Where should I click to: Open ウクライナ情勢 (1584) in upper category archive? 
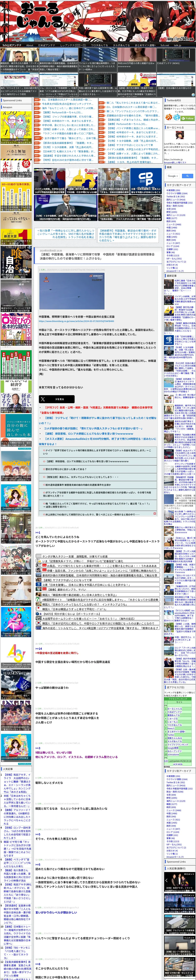coord(177,193)
